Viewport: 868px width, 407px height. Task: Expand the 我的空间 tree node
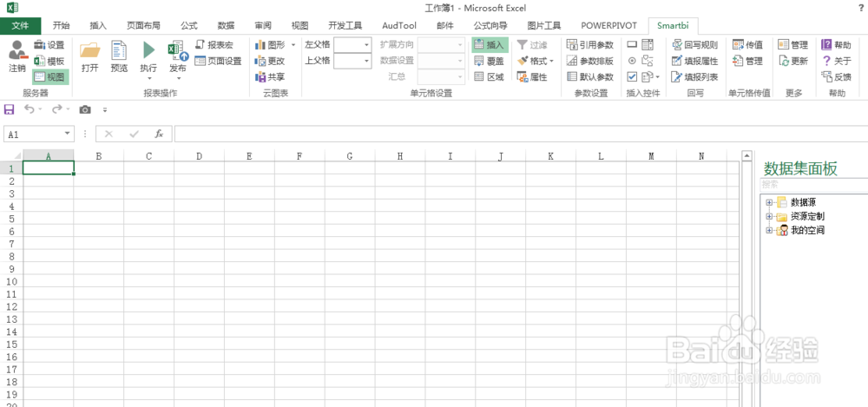click(x=768, y=230)
